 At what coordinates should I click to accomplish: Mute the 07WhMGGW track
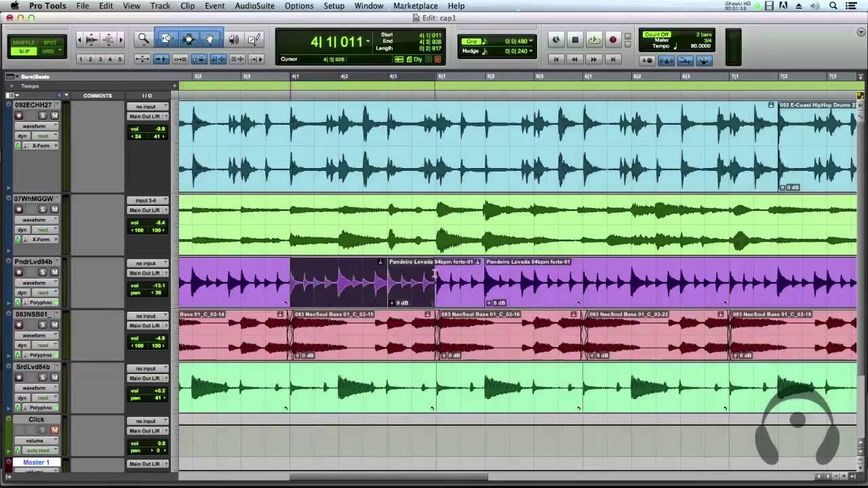54,209
